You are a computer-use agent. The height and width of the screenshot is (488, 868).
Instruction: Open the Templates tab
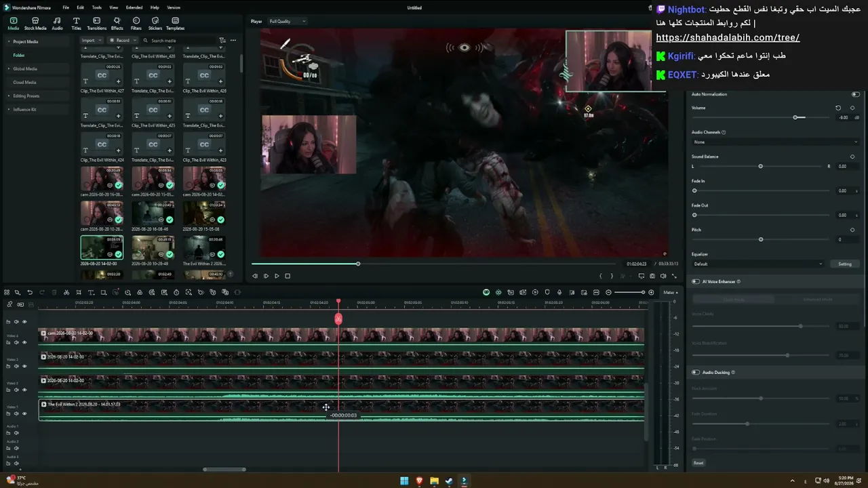tap(175, 24)
